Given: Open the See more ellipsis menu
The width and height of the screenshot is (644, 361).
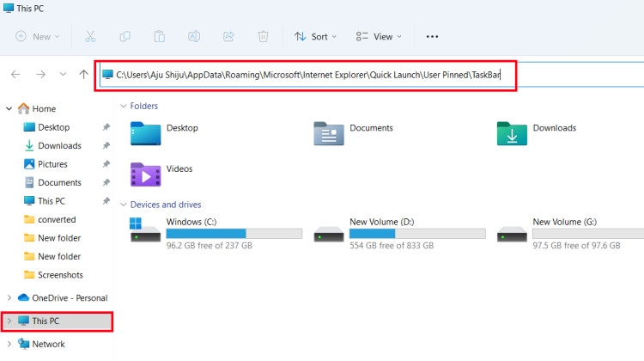Looking at the screenshot, I should [432, 37].
